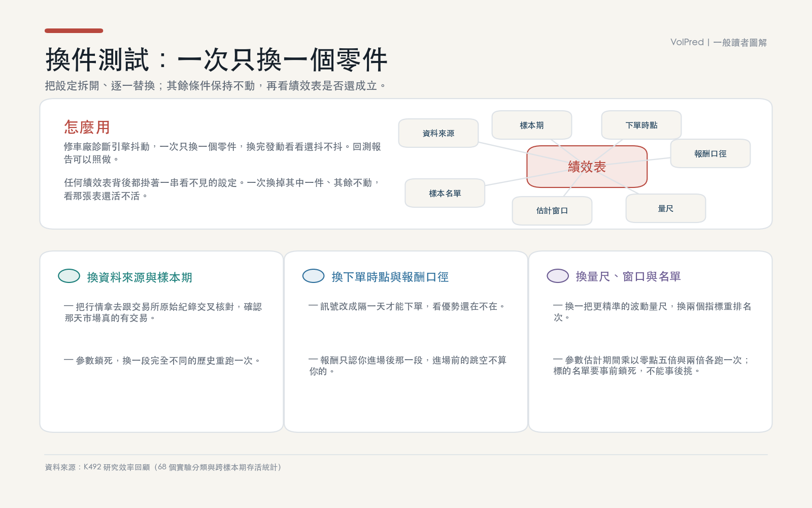Select the 樣本期 diagram node
This screenshot has height=508, width=812.
532,125
